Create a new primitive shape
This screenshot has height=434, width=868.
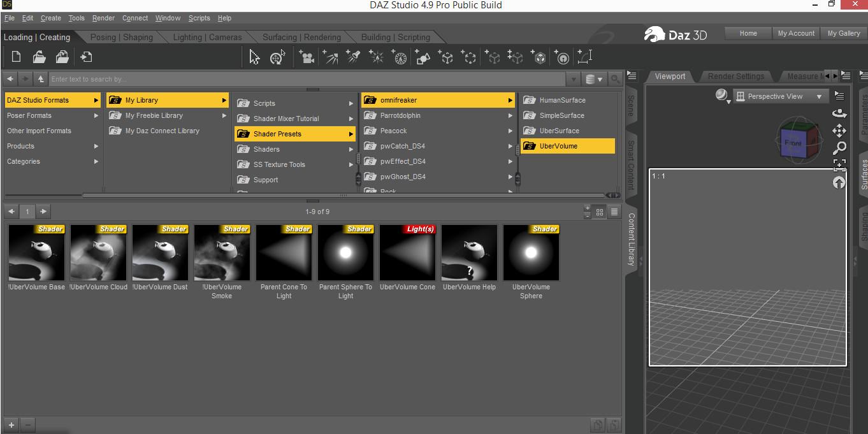423,57
